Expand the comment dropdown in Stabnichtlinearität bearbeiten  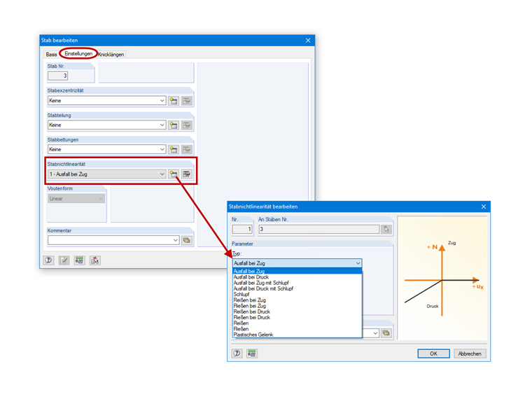pyautogui.click(x=375, y=332)
